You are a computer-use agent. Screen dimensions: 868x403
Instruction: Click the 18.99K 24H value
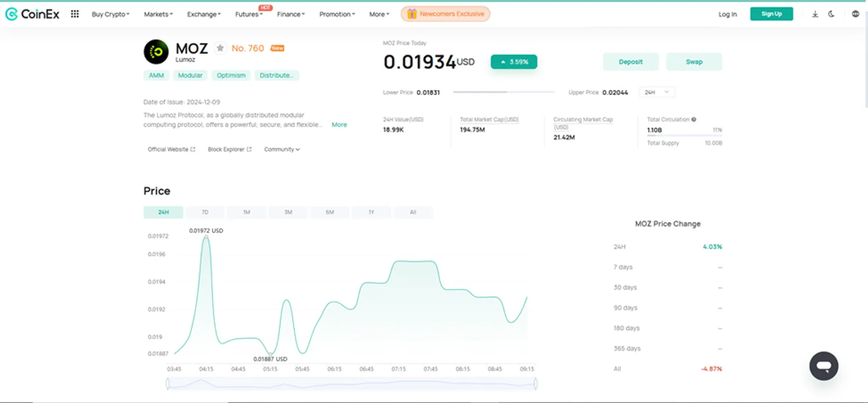pyautogui.click(x=393, y=130)
